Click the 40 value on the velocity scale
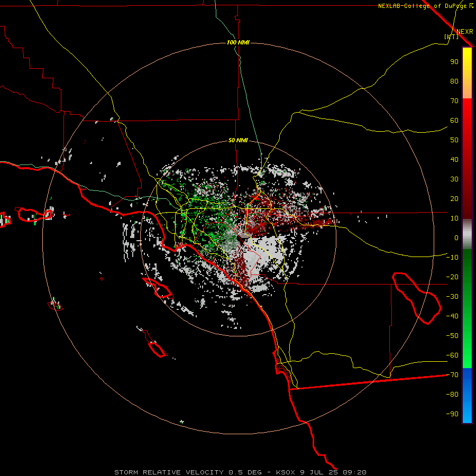Viewport: 476px width, 476px height. (454, 160)
